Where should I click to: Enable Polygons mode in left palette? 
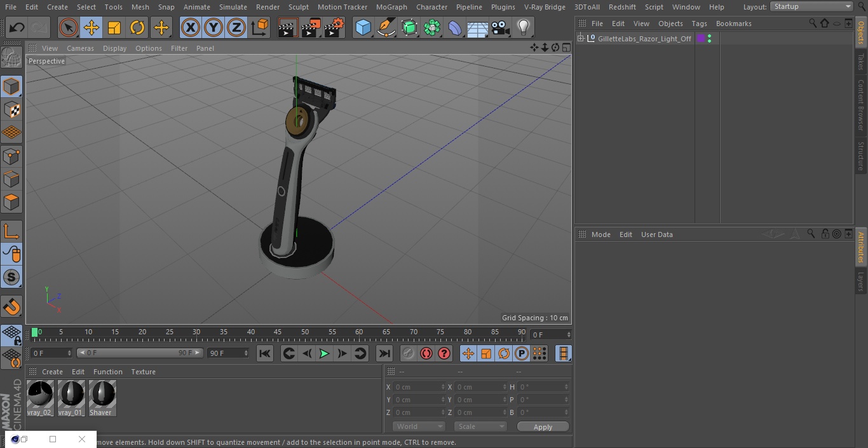pyautogui.click(x=11, y=202)
